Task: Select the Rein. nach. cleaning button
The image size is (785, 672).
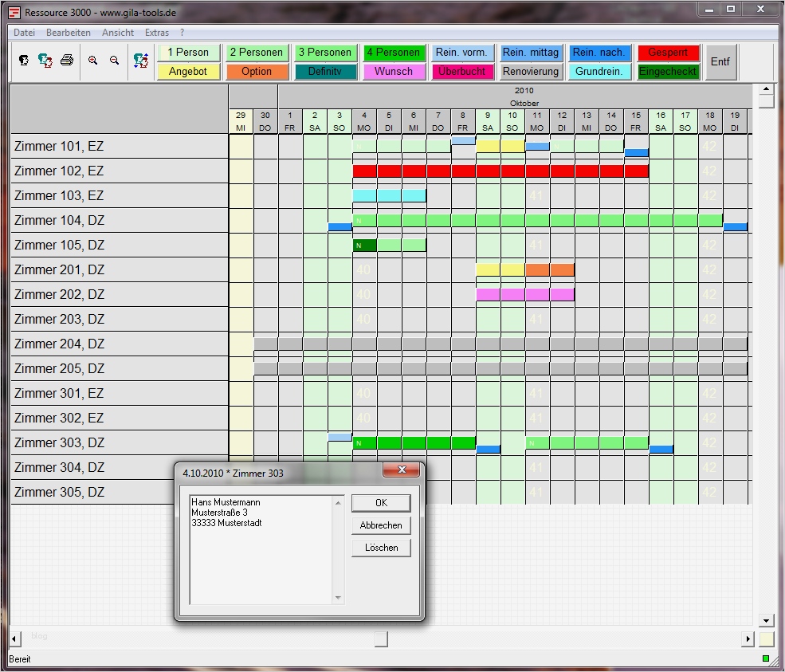Action: point(599,53)
